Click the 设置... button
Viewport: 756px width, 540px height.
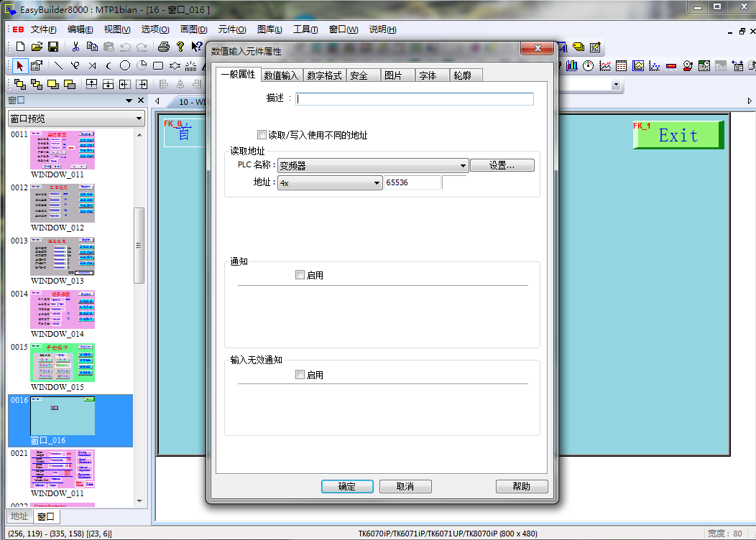pyautogui.click(x=502, y=165)
